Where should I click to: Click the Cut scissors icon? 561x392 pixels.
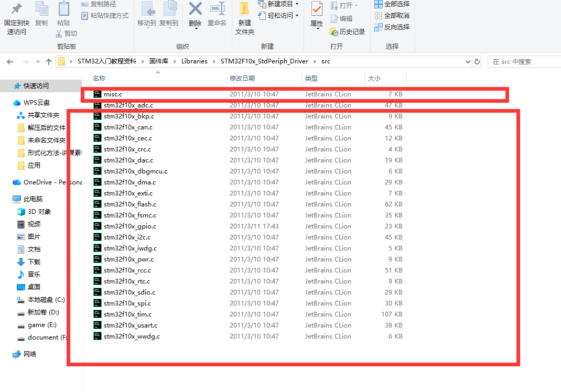[x=59, y=33]
